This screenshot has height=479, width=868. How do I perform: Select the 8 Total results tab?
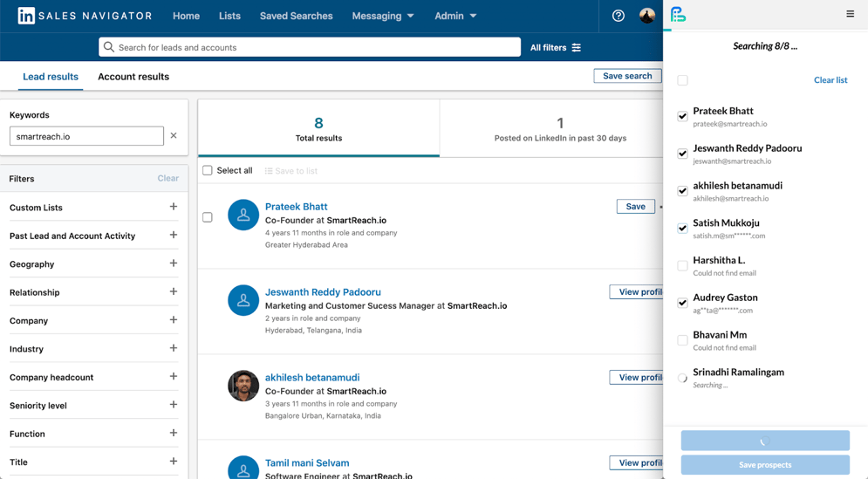[319, 128]
